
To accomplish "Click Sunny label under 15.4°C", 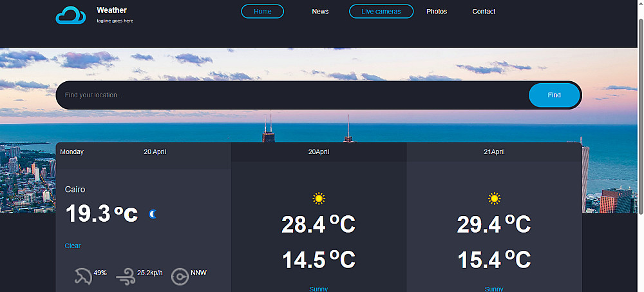I will (x=494, y=289).
